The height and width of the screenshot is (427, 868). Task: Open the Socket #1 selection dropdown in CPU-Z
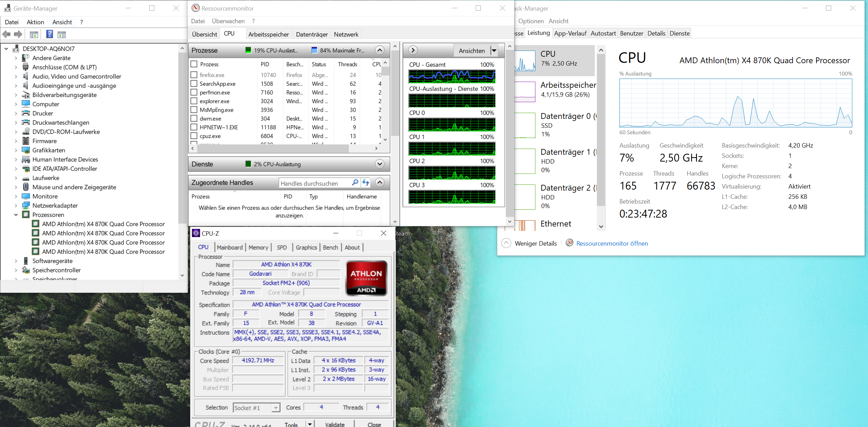click(x=276, y=408)
